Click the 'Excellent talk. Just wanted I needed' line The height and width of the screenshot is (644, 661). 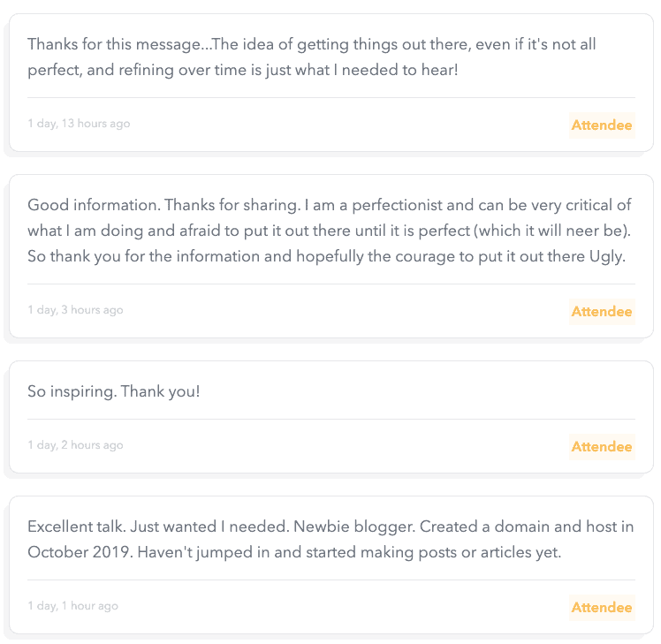pos(330,527)
